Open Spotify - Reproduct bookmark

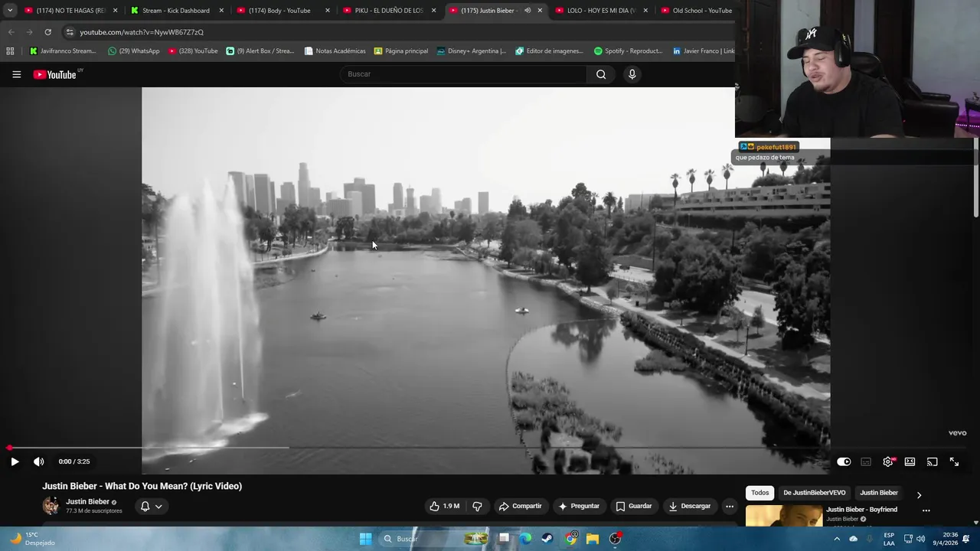pyautogui.click(x=628, y=51)
